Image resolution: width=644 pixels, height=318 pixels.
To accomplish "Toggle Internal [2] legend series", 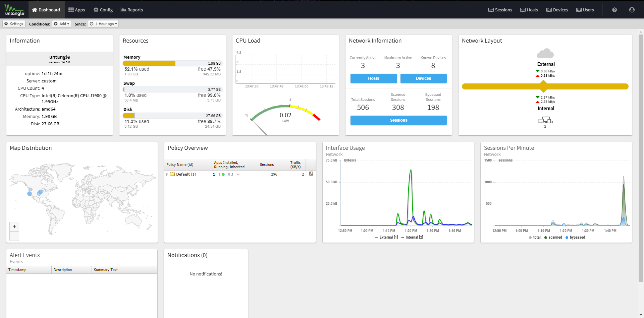I will coord(412,237).
